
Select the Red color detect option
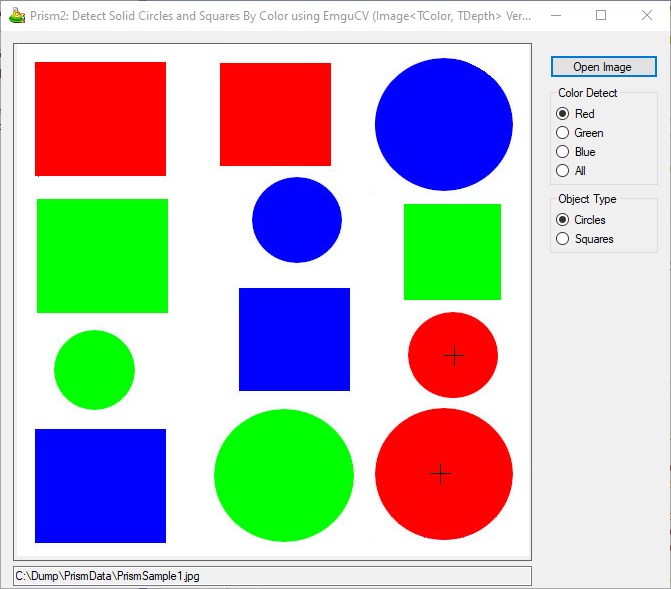coord(563,114)
